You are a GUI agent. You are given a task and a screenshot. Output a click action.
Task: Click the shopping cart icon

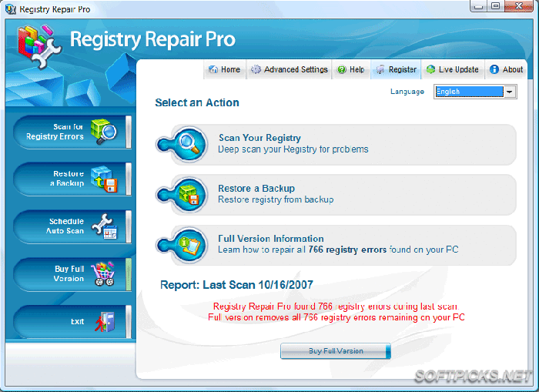[102, 274]
